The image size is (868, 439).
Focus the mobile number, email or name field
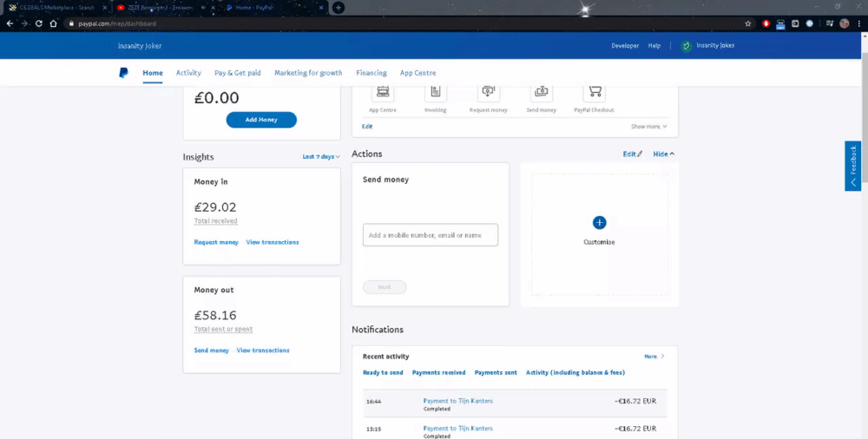coord(431,235)
